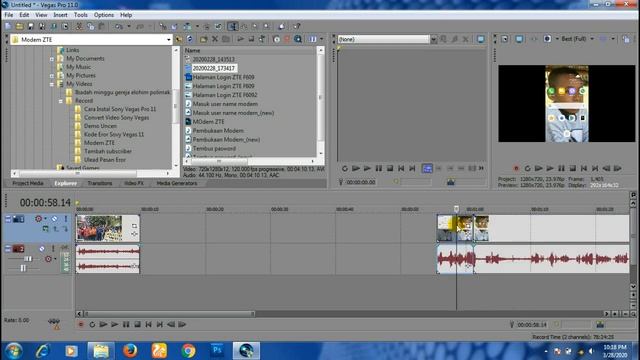Viewport: 640px width, 360px height.
Task: Open the File menu
Action: coord(9,15)
